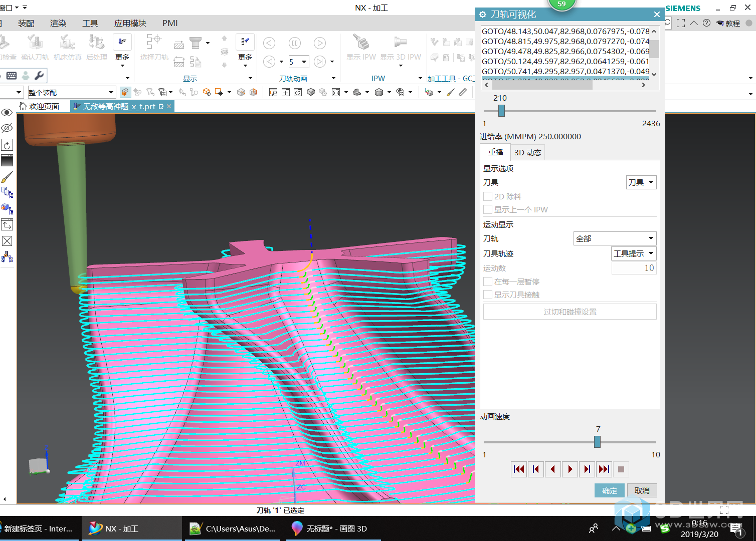Screen dimensions: 756x541
Task: Open the 工具 ribbon tab
Action: pos(90,23)
